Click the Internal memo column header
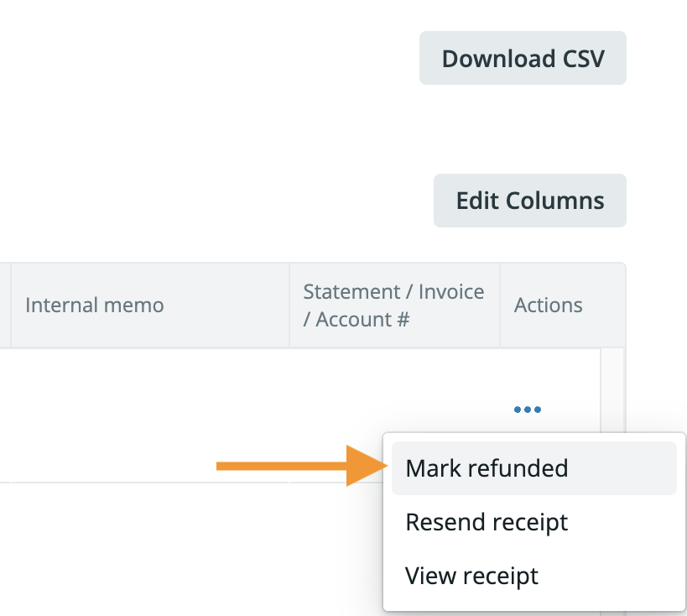The width and height of the screenshot is (687, 616). (94, 305)
